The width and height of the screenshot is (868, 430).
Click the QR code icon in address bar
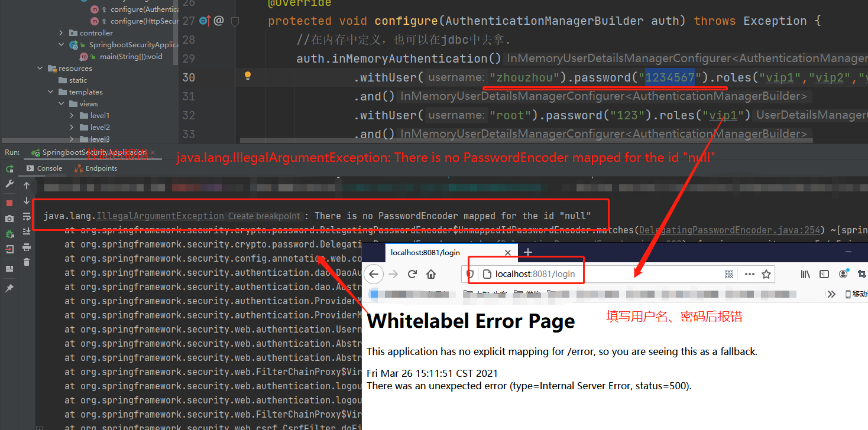[x=728, y=274]
